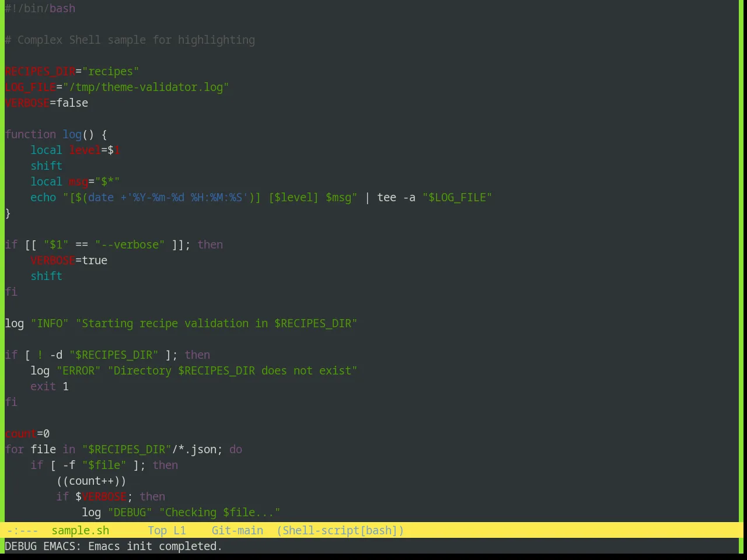Click the '-d' directory test flag

pos(56,355)
